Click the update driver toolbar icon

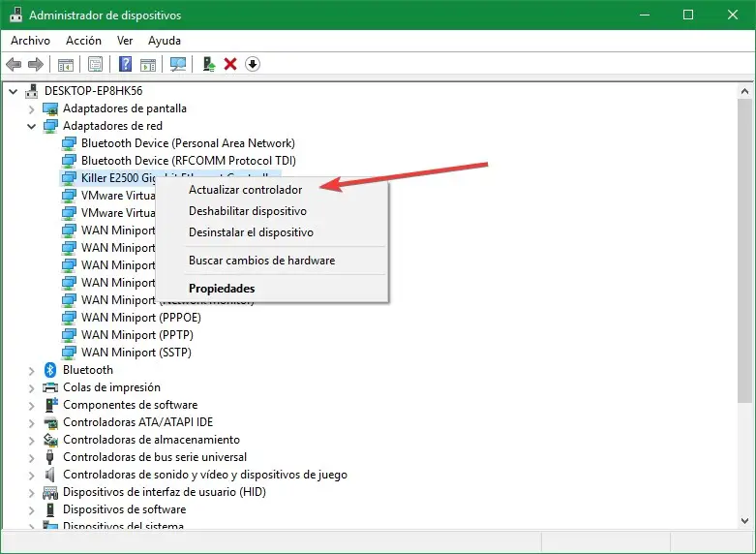(208, 64)
